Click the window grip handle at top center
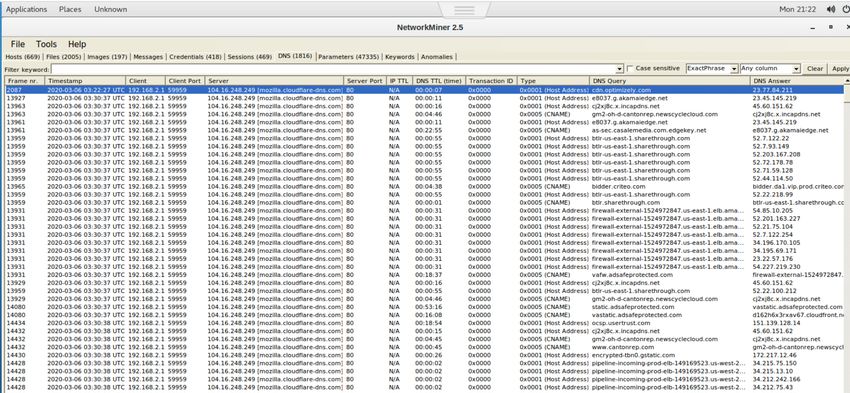 [464, 10]
